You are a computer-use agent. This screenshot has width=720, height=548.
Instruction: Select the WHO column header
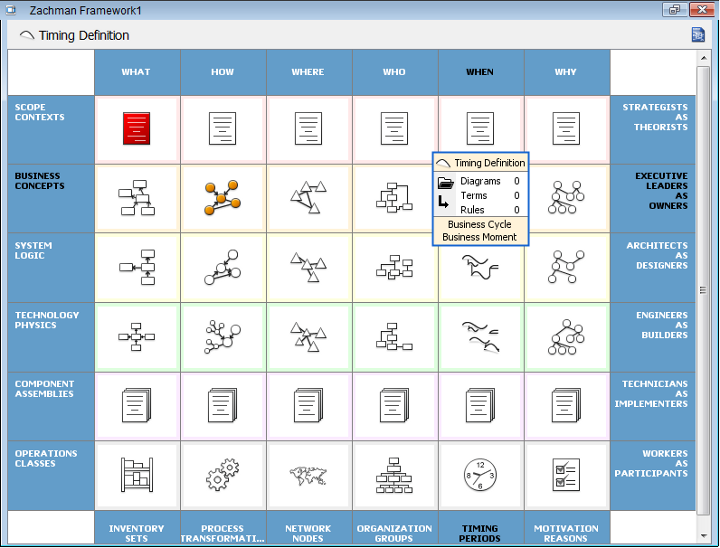[394, 72]
